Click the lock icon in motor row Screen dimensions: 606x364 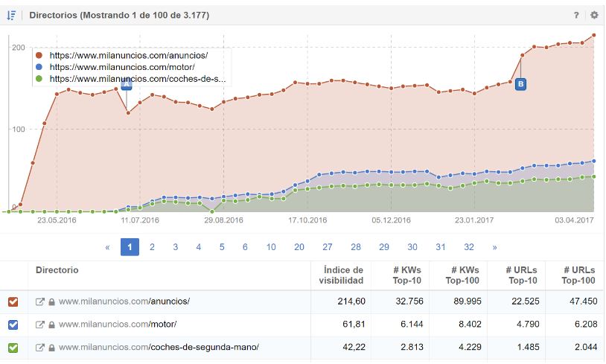(51, 325)
